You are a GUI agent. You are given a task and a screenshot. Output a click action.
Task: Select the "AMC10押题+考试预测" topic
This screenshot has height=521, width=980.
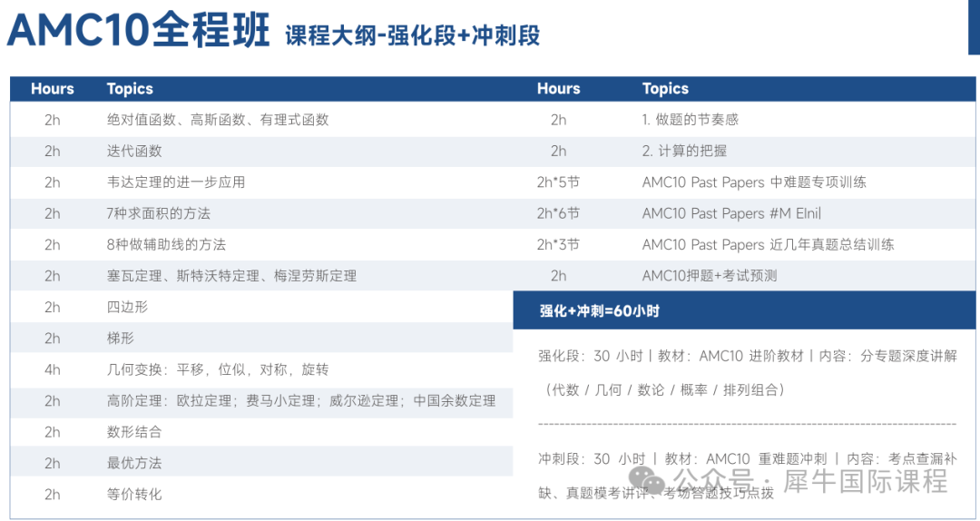coord(710,276)
